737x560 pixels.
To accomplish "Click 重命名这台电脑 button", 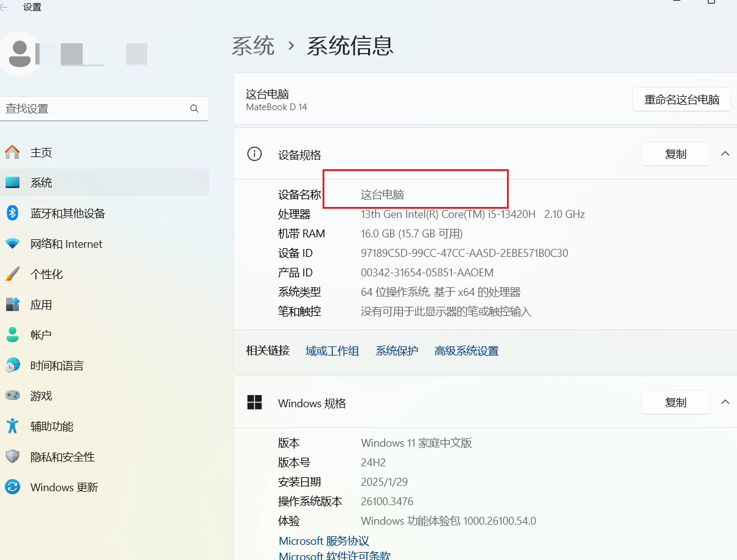I will [x=682, y=100].
